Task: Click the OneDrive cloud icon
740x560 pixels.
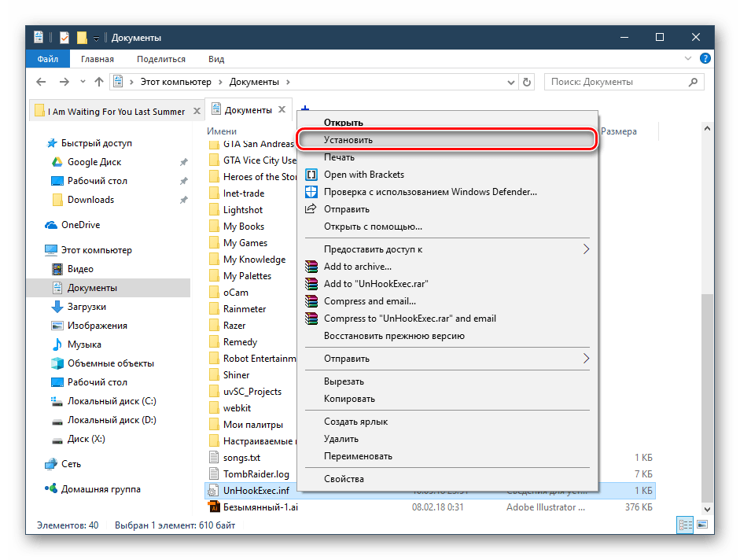Action: click(x=51, y=225)
